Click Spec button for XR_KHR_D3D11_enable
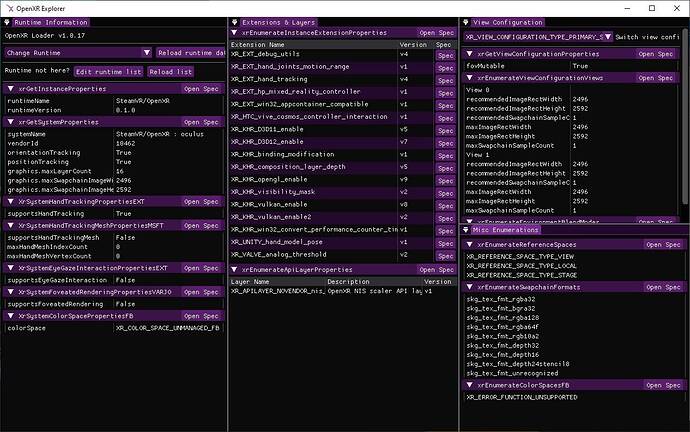 (x=445, y=131)
